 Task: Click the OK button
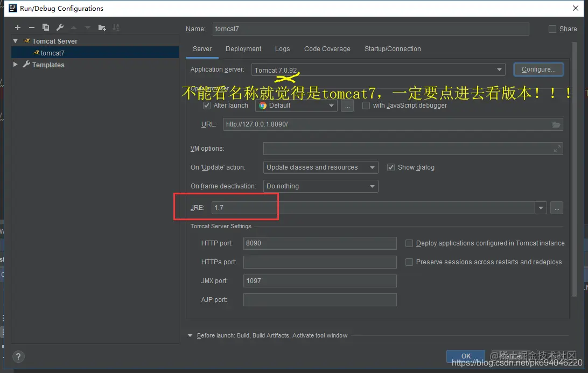click(x=466, y=356)
